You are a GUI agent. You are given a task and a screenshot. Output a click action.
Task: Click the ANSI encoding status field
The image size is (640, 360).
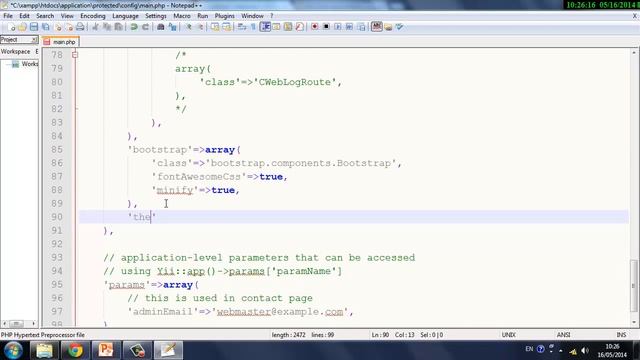563,335
